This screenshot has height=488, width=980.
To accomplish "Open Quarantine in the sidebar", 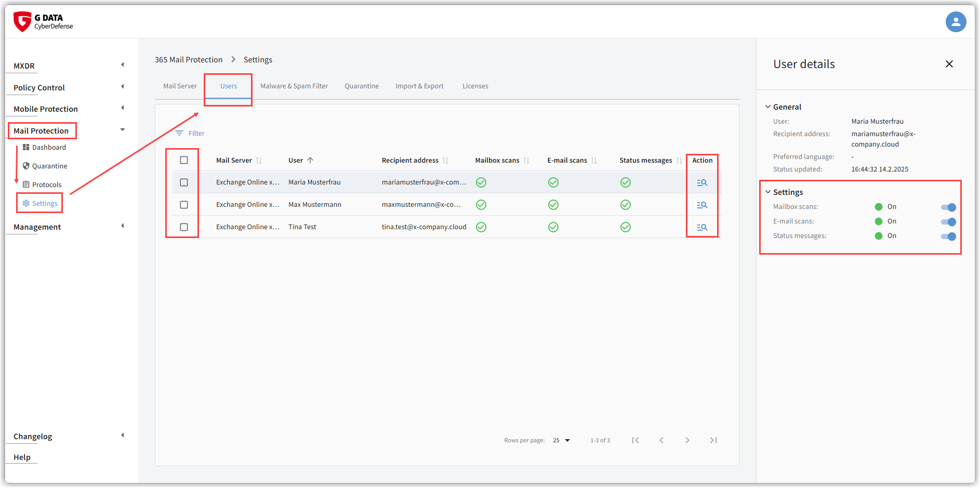I will pos(50,166).
